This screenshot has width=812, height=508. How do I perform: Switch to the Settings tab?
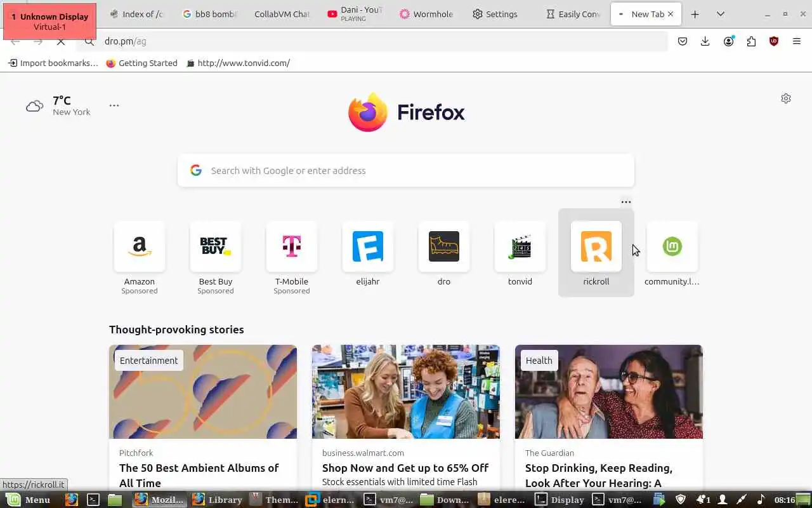point(501,14)
